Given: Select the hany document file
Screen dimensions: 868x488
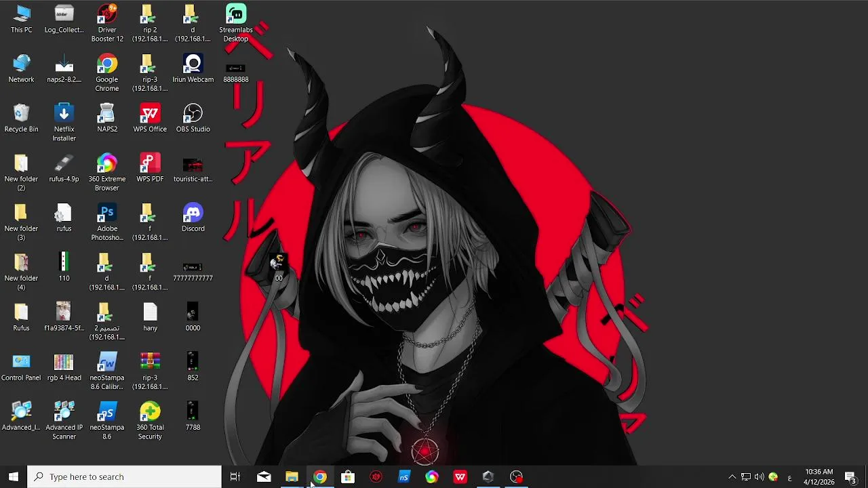Looking at the screenshot, I should [x=150, y=317].
